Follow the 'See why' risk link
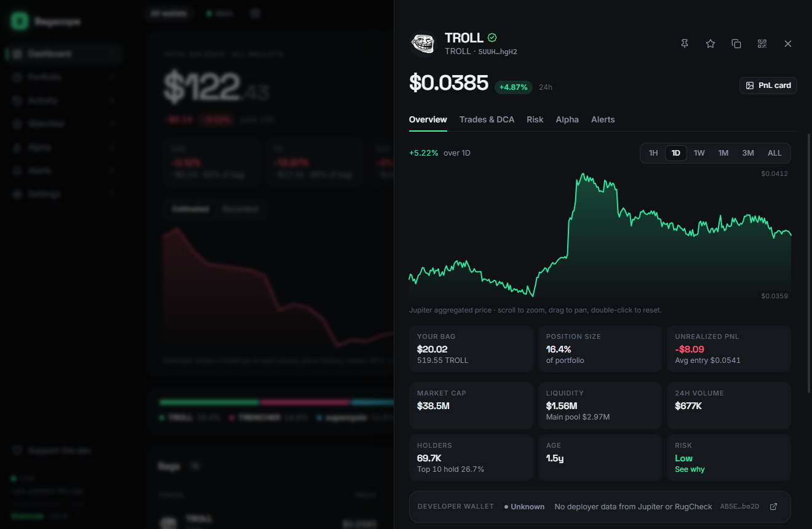 [690, 469]
